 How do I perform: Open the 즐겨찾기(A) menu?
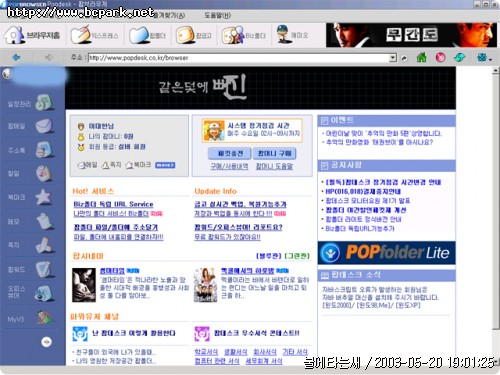pyautogui.click(x=170, y=15)
